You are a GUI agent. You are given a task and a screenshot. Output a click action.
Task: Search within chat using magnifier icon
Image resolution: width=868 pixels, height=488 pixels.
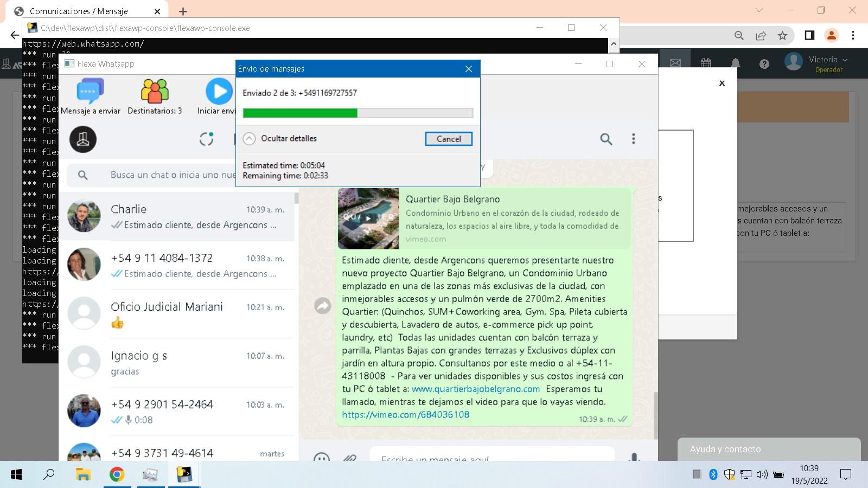point(606,139)
